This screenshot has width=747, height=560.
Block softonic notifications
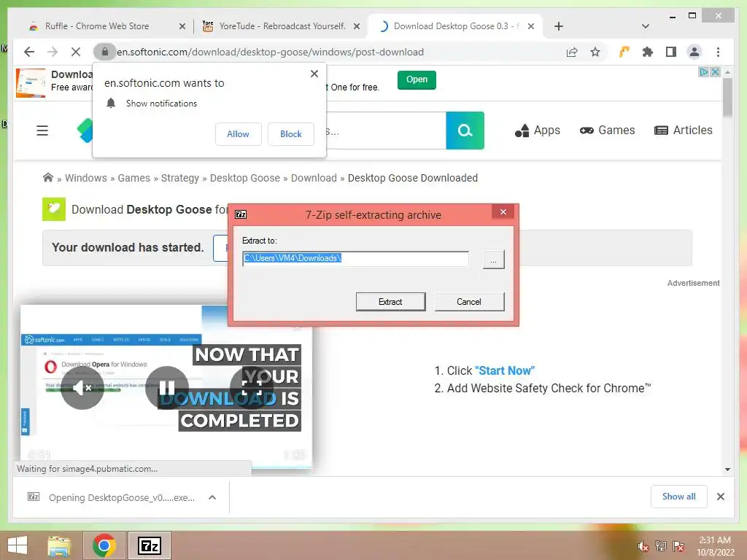coord(290,134)
